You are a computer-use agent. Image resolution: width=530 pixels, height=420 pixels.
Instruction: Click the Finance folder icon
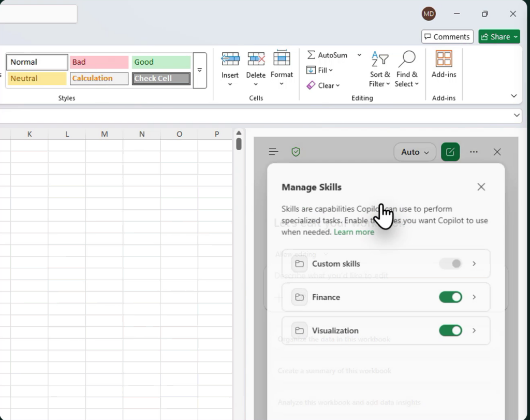tap(299, 297)
